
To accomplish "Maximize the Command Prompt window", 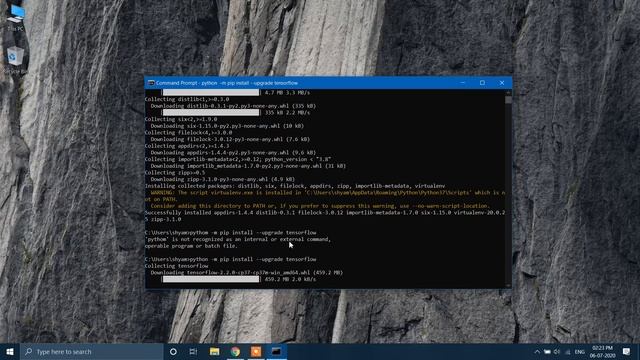I will (x=482, y=83).
